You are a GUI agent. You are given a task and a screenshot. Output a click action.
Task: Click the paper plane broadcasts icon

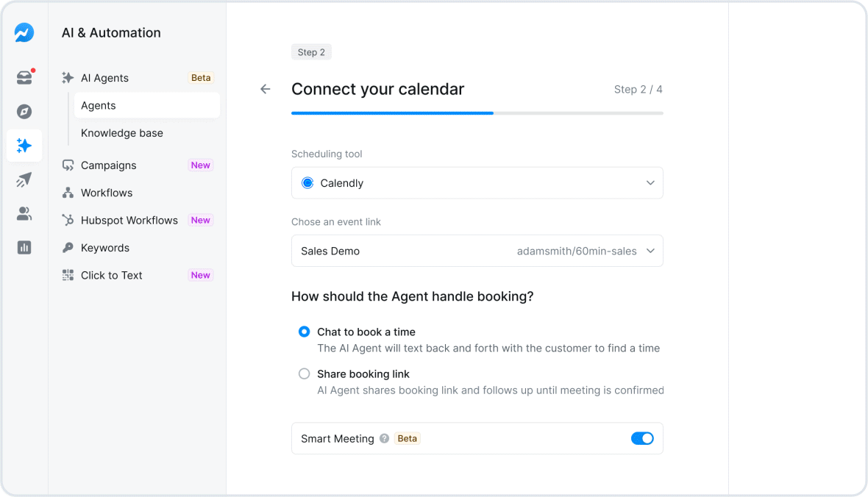tap(24, 179)
